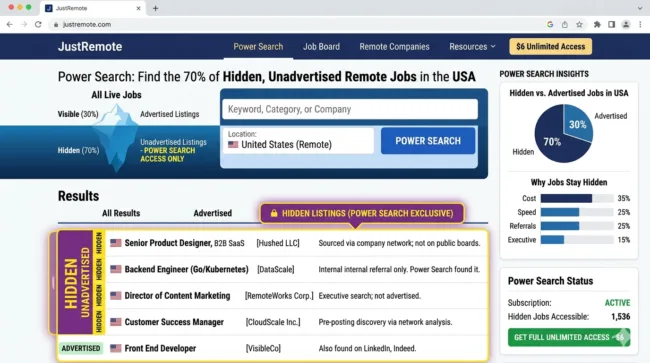Share this page via toolbar icon
This screenshot has height=363, width=650.
coord(565,24)
